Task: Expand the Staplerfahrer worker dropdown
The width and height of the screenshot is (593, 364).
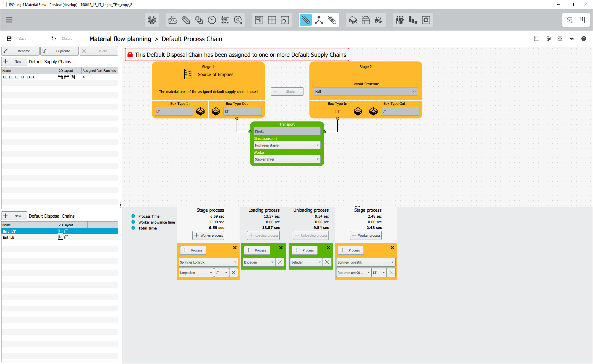Action: (x=287, y=159)
